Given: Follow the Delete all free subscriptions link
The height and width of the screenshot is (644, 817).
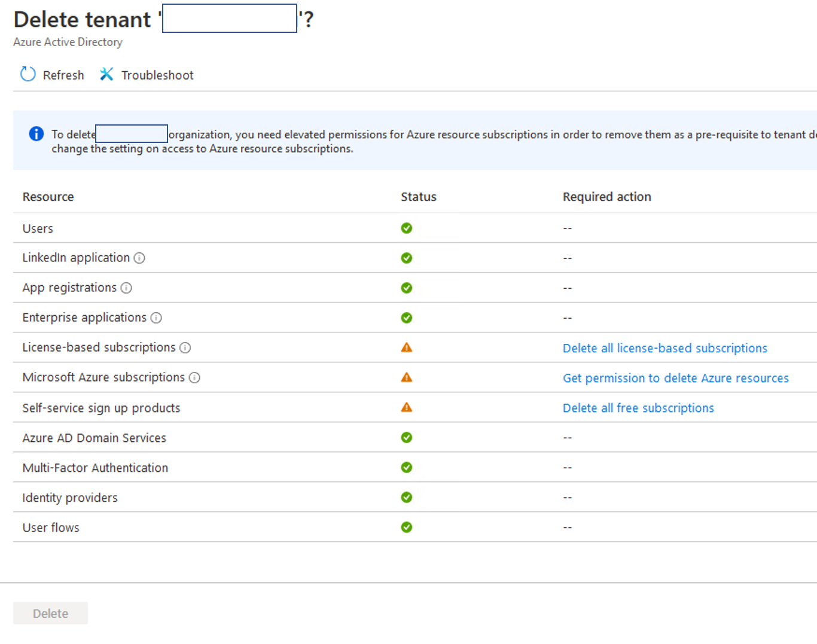Looking at the screenshot, I should 638,408.
